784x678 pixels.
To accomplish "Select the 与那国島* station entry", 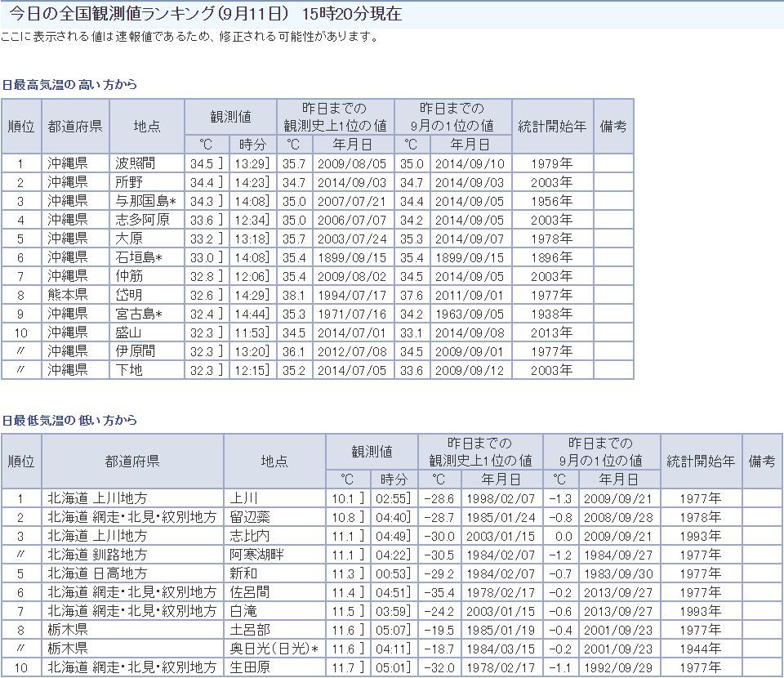I will coord(146,201).
